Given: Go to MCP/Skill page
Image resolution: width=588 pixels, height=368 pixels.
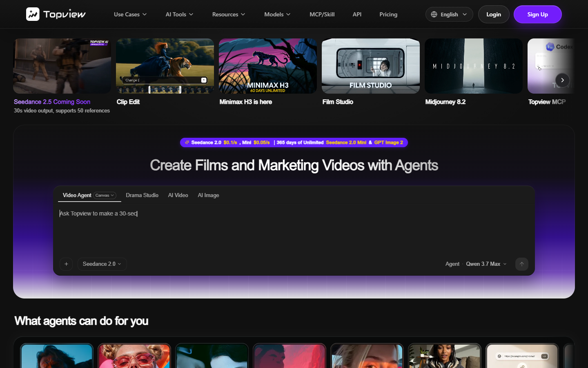Looking at the screenshot, I should pyautogui.click(x=322, y=14).
